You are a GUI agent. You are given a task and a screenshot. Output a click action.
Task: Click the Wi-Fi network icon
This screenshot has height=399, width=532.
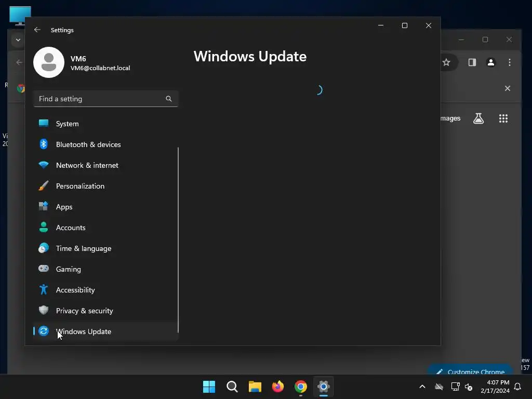(x=44, y=165)
